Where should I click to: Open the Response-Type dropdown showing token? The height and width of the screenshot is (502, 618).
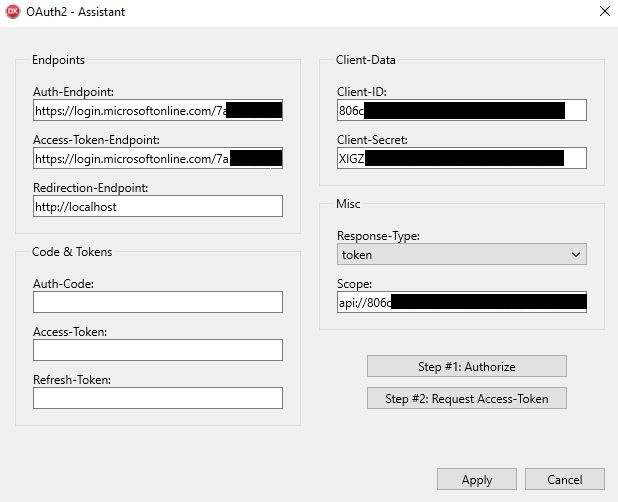462,254
